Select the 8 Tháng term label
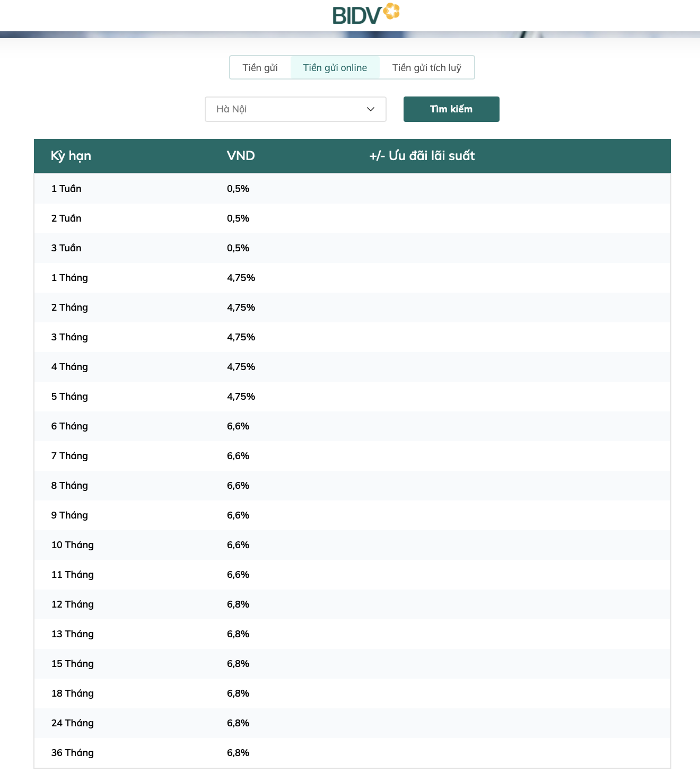This screenshot has width=700, height=773. 69,486
